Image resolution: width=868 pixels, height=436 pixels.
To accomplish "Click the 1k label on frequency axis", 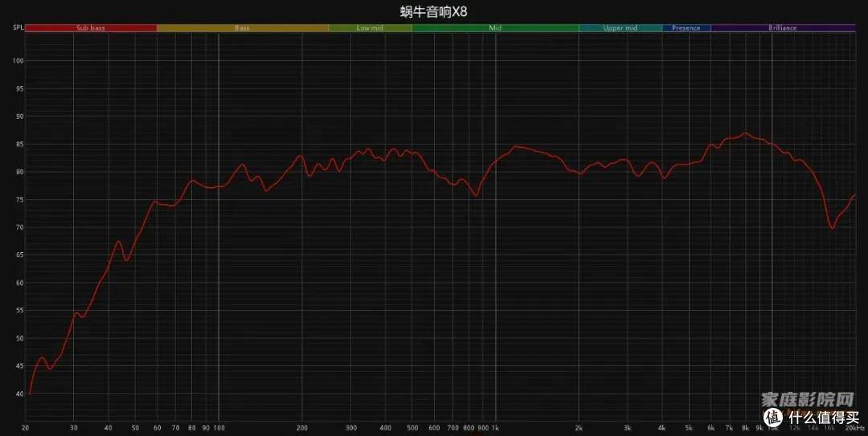I will tap(495, 428).
